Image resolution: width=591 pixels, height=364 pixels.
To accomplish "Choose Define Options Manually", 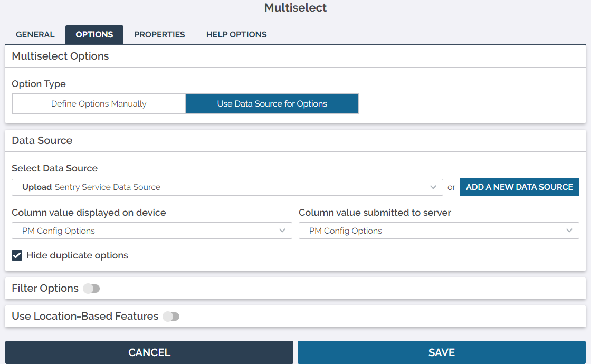I will point(99,103).
